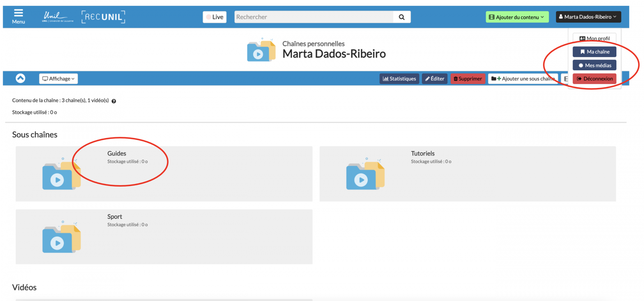Viewport: 644px width, 301px height.
Task: Select Ma chaîne from the user menu
Action: click(594, 52)
